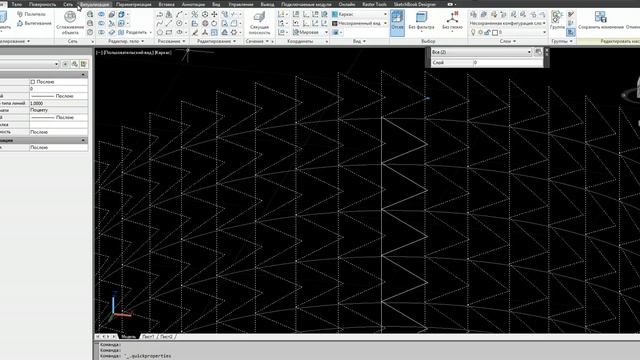Click the first layer tool icon in Слои
The image size is (640, 360).
[473, 15]
